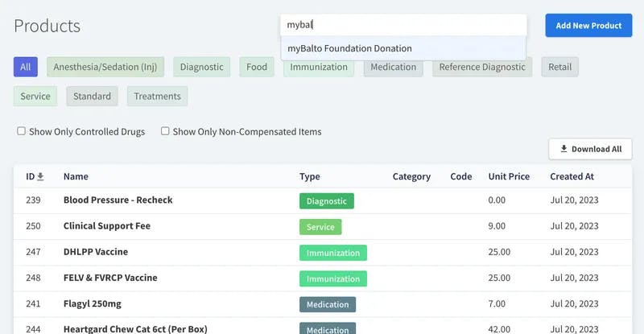The height and width of the screenshot is (334, 644).
Task: Click unit price 0.00 cell
Action: click(497, 200)
